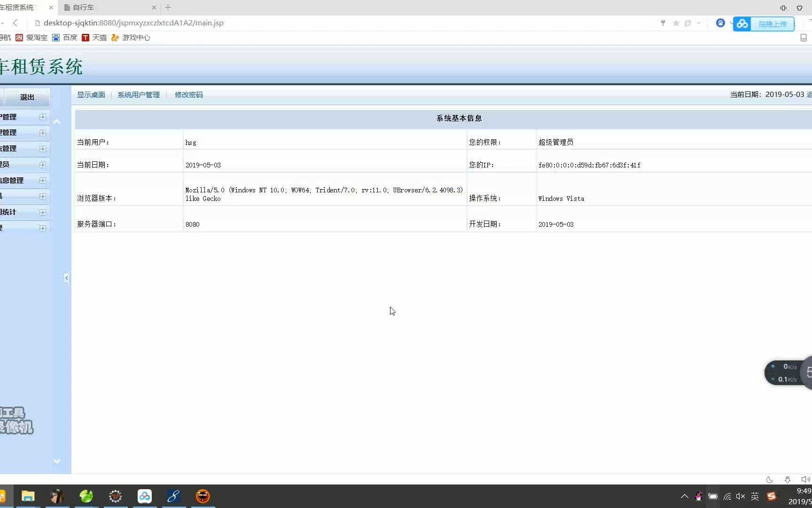Open File Explorer from the taskbar

pyautogui.click(x=28, y=496)
